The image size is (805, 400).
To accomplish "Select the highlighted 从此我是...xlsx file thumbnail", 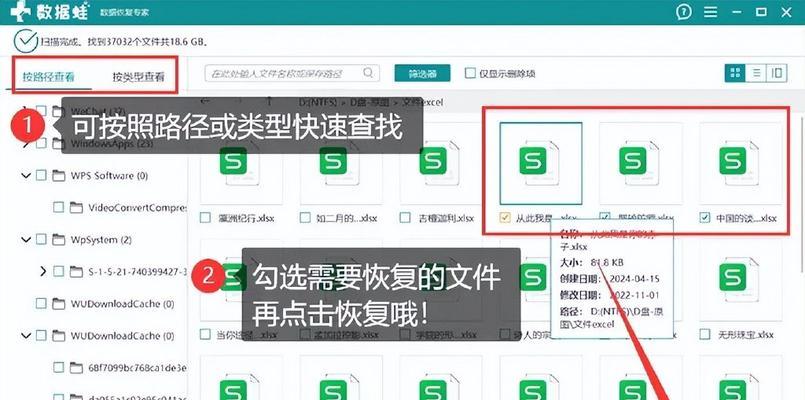I will pos(541,163).
